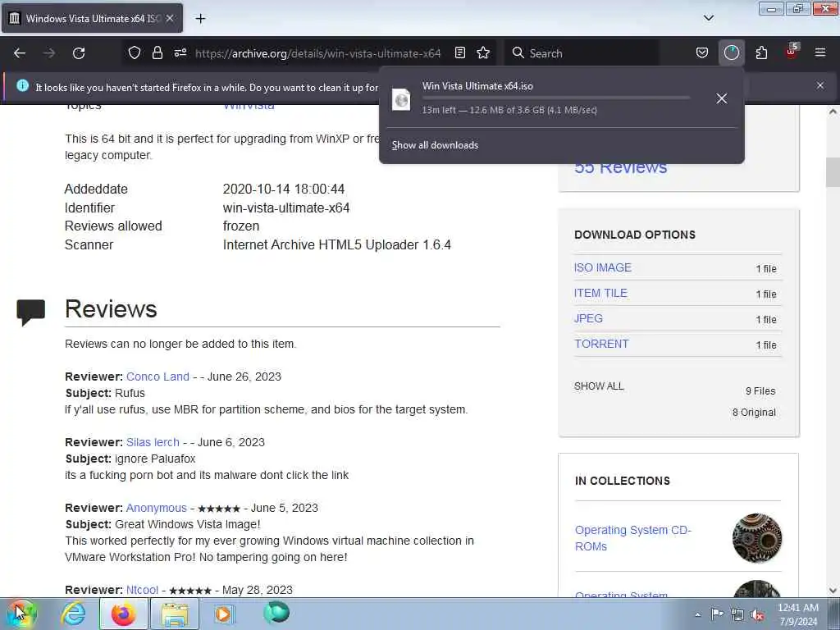Launch Internet Explorer from taskbar

pyautogui.click(x=73, y=614)
